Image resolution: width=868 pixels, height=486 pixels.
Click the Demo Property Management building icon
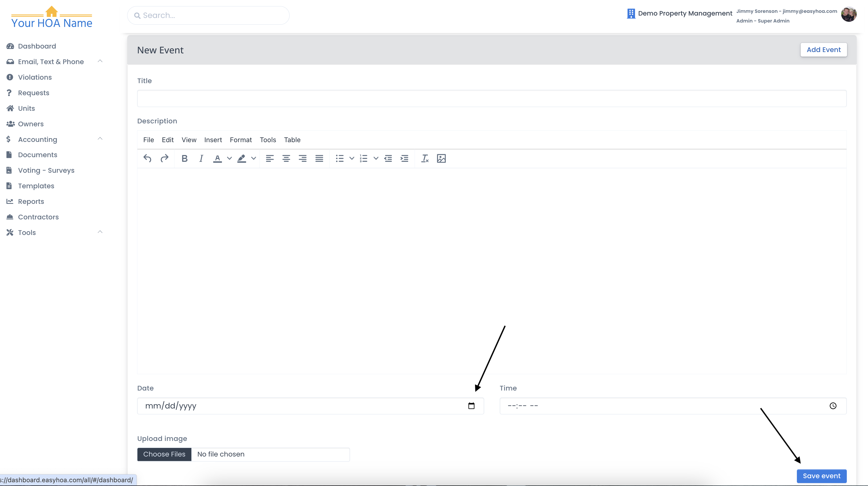click(631, 13)
